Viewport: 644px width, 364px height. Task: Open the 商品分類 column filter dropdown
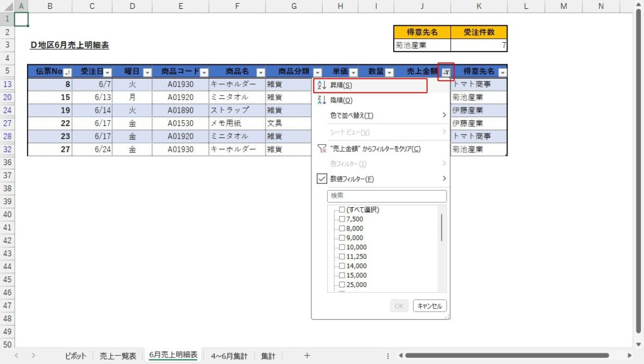[x=318, y=72]
